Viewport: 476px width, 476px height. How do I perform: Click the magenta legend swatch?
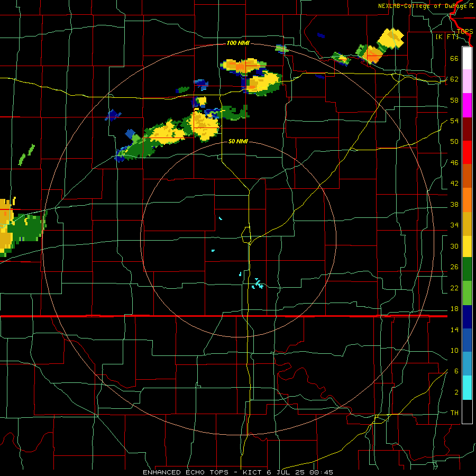(x=467, y=105)
